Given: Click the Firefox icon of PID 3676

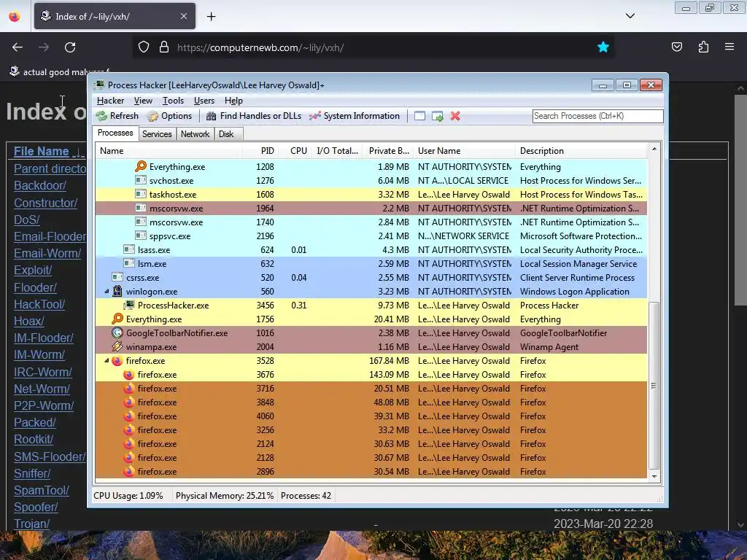Looking at the screenshot, I should point(128,375).
